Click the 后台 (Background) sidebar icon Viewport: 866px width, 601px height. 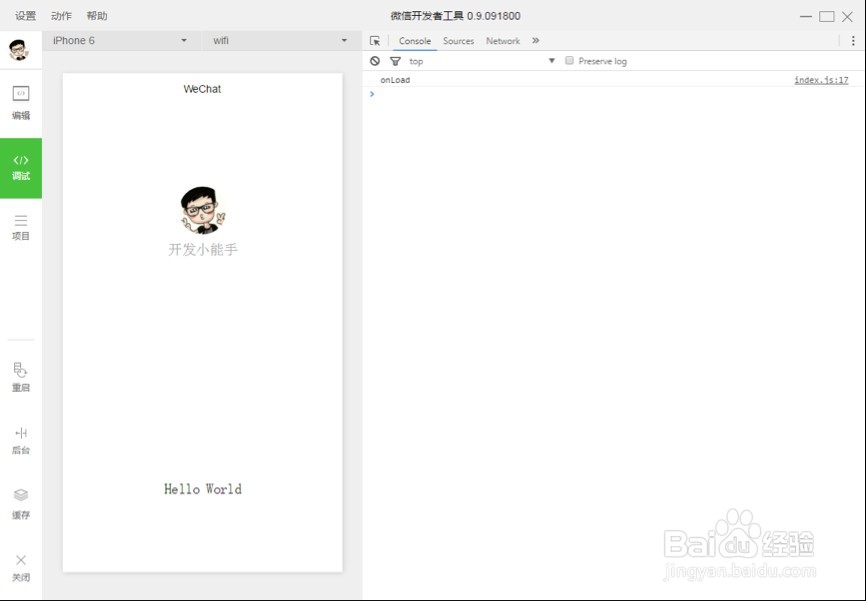click(20, 440)
